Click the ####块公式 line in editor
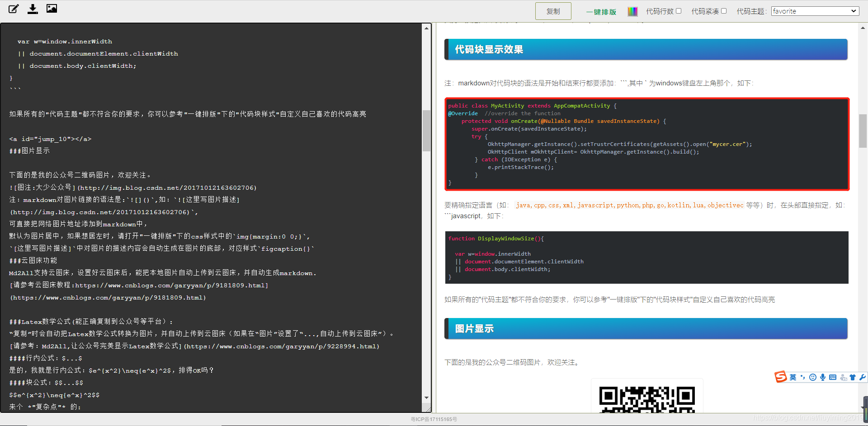The width and height of the screenshot is (868, 426). tap(46, 383)
